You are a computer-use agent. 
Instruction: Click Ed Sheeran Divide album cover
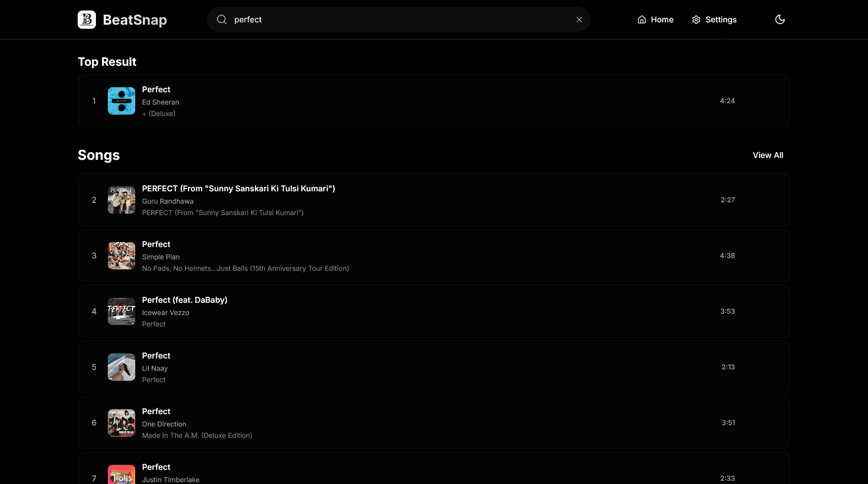(x=122, y=101)
